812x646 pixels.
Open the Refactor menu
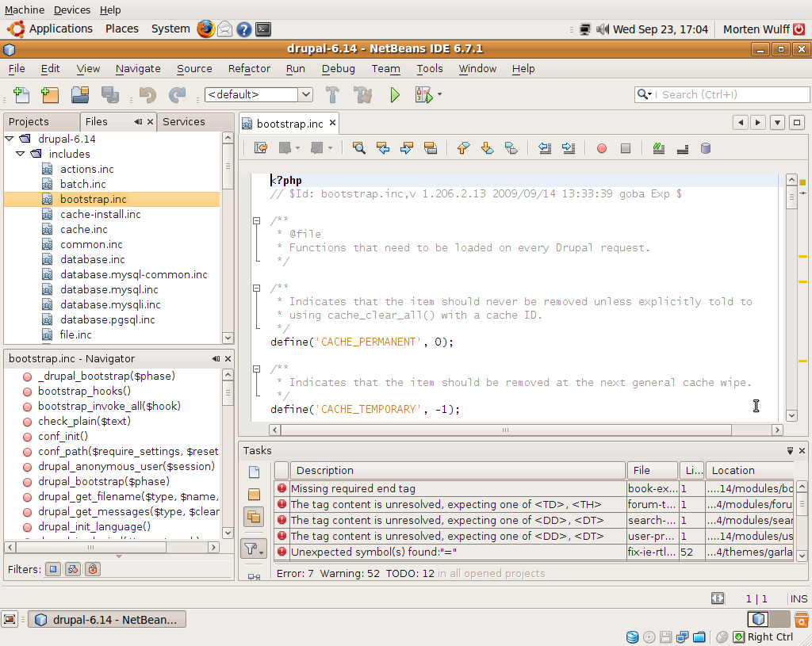tap(249, 68)
